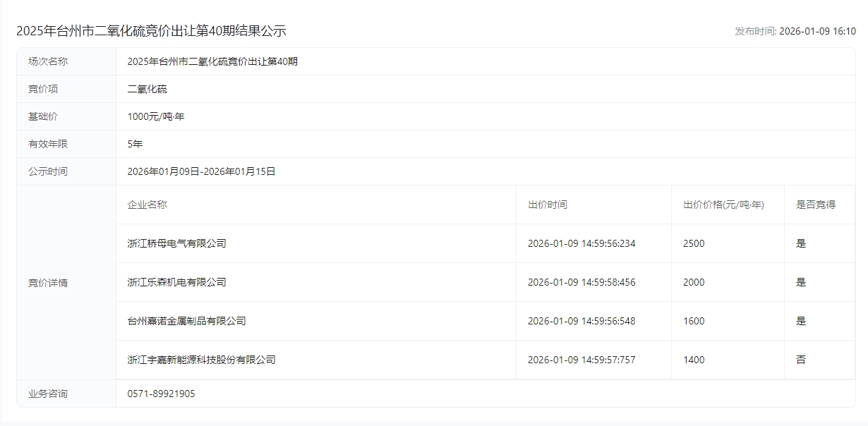
Task: Click the 是否竞得 column header
Action: [x=815, y=205]
